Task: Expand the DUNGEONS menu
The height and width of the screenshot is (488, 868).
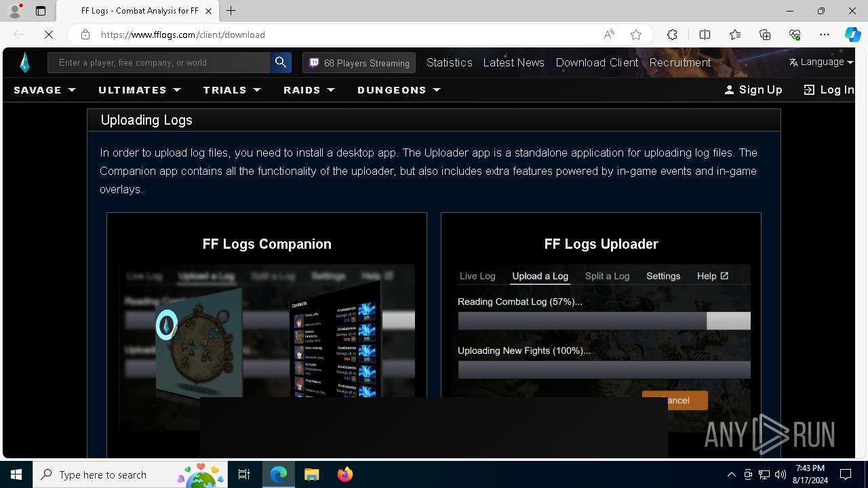Action: [399, 89]
